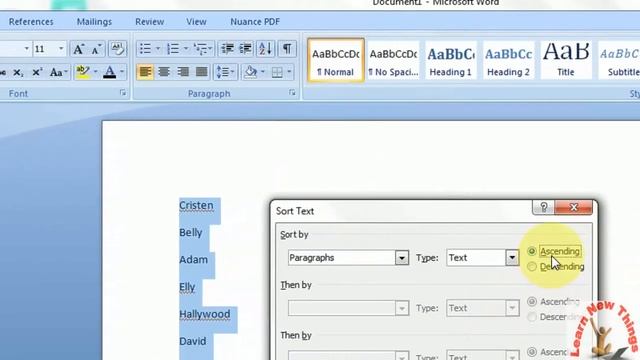
Task: Expand the font size dropdown
Action: point(61,49)
